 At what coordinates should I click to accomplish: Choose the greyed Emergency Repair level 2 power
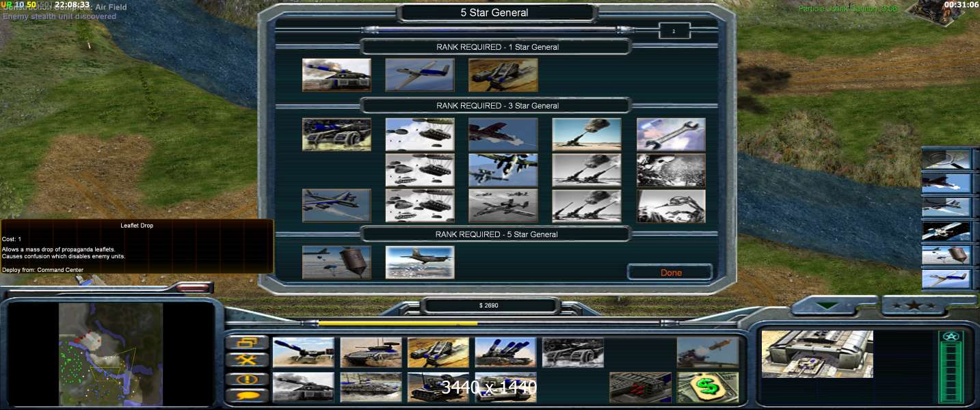pyautogui.click(x=671, y=170)
